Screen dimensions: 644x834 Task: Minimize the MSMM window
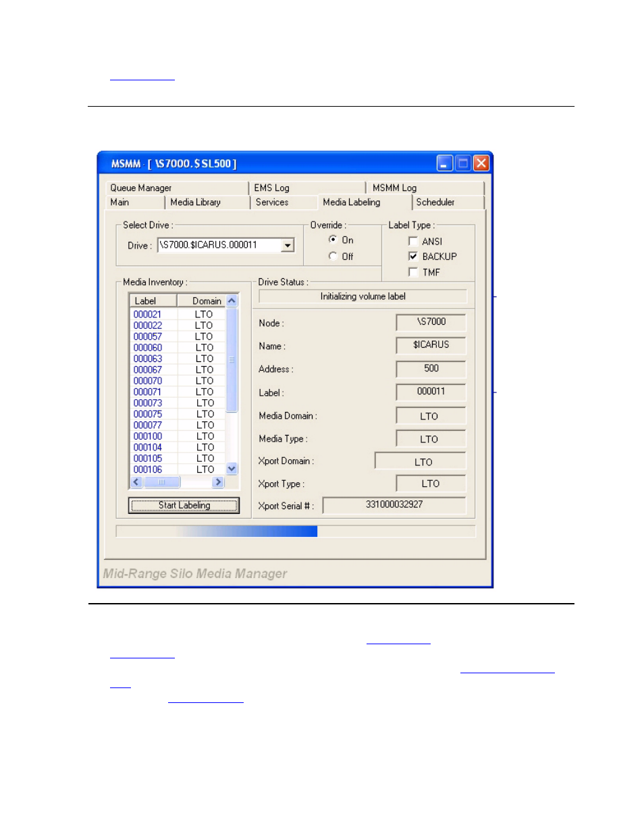point(444,163)
